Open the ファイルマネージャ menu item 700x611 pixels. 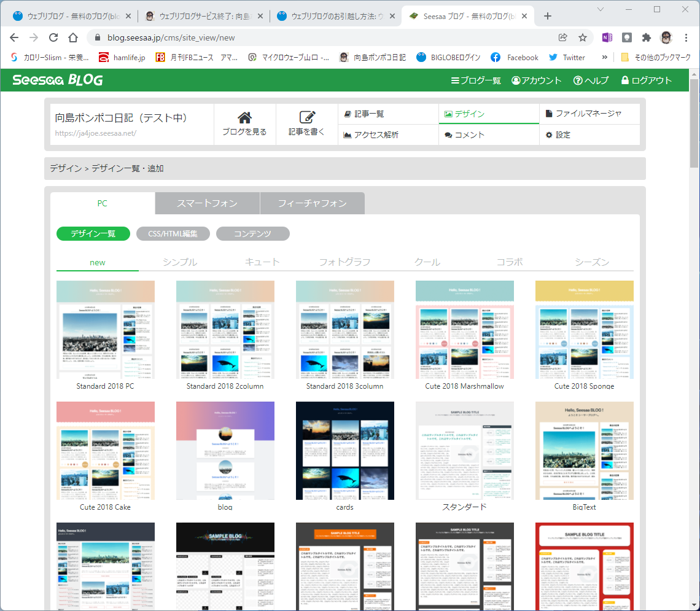589,114
